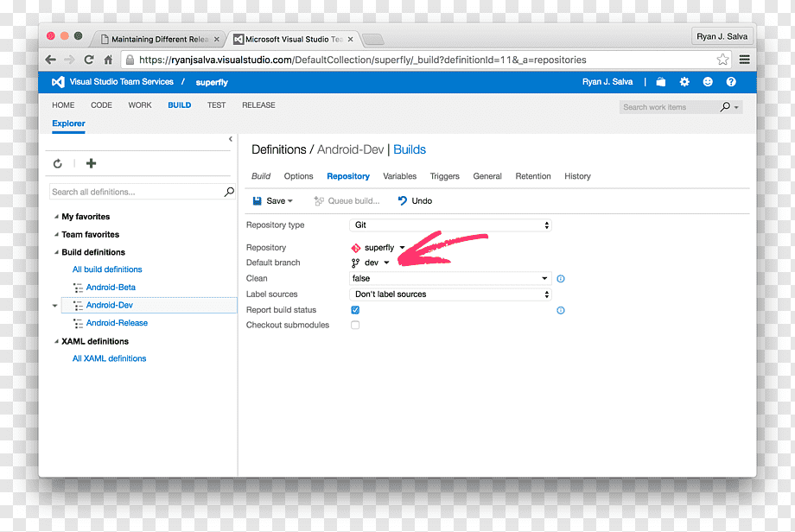Open All XAML definitions link
The image size is (795, 532).
(109, 358)
